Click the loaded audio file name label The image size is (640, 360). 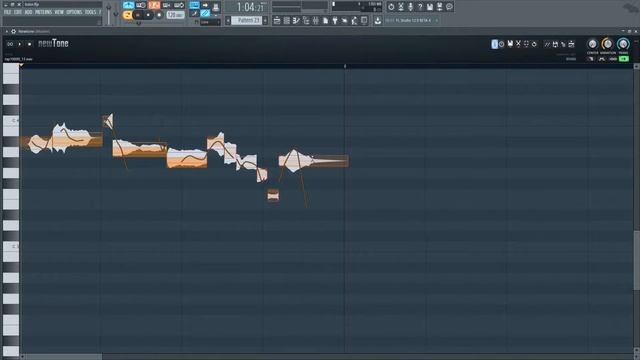coord(18,59)
